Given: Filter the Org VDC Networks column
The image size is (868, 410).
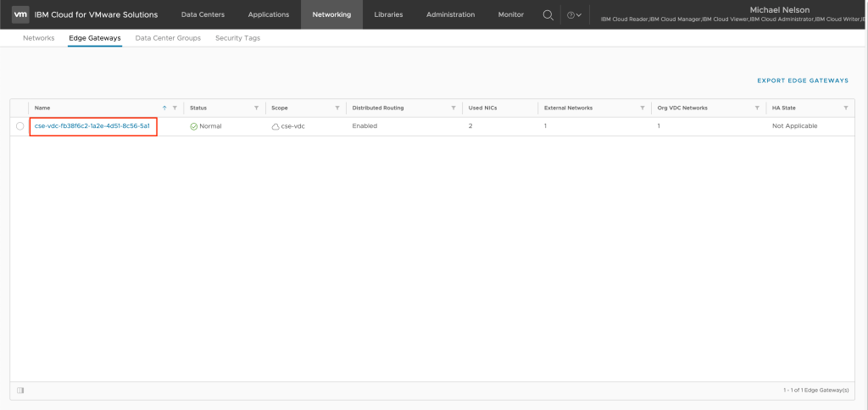Looking at the screenshot, I should click(757, 108).
